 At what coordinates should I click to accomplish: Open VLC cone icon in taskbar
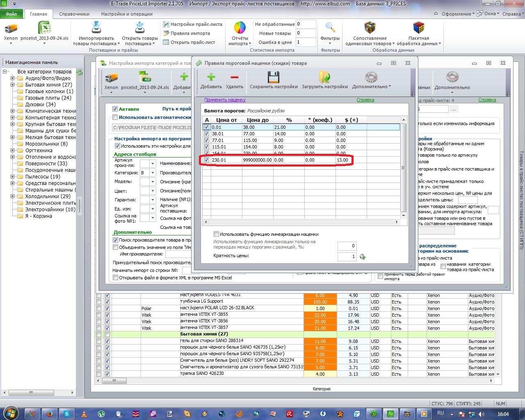tap(84, 414)
